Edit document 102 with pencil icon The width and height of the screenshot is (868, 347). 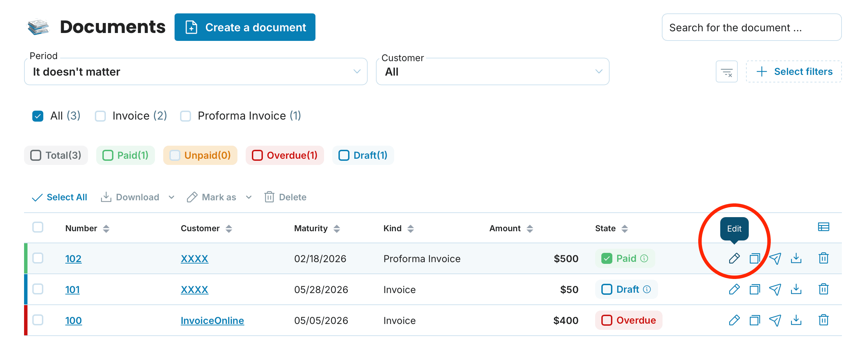[734, 258]
